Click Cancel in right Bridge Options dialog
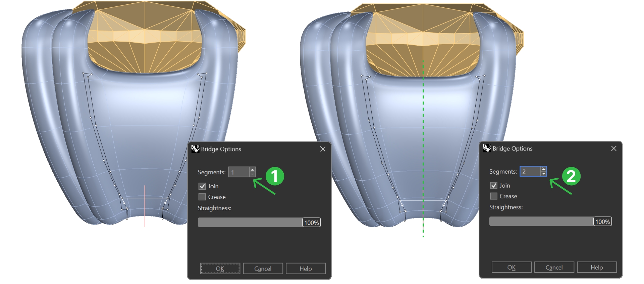The width and height of the screenshot is (644, 284). [x=554, y=267]
